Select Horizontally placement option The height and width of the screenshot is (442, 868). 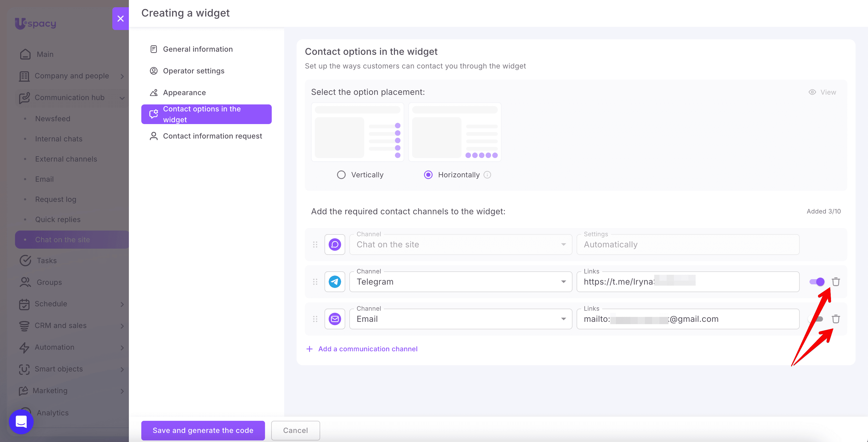(x=428, y=175)
